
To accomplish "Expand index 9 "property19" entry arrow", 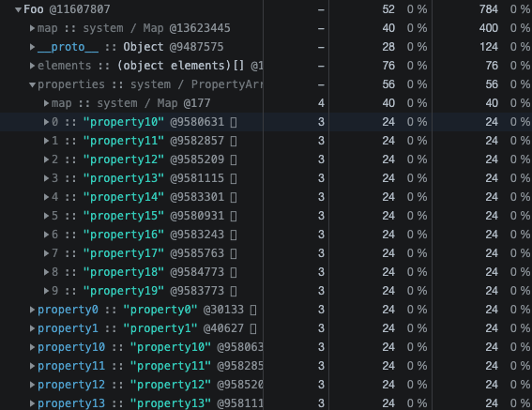I will 46,291.
